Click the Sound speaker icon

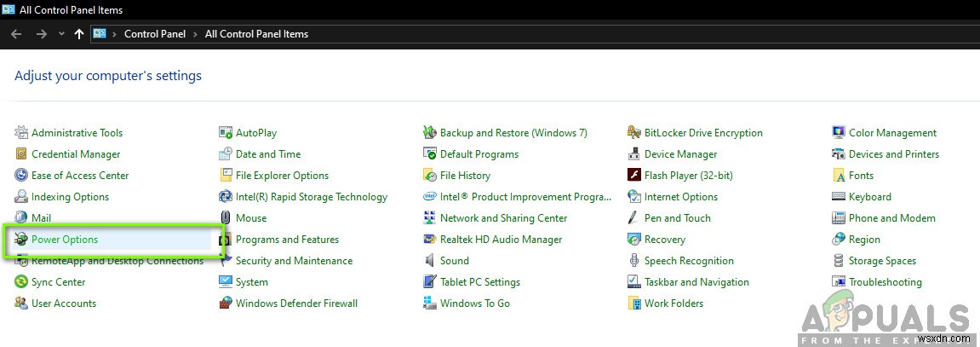point(430,261)
